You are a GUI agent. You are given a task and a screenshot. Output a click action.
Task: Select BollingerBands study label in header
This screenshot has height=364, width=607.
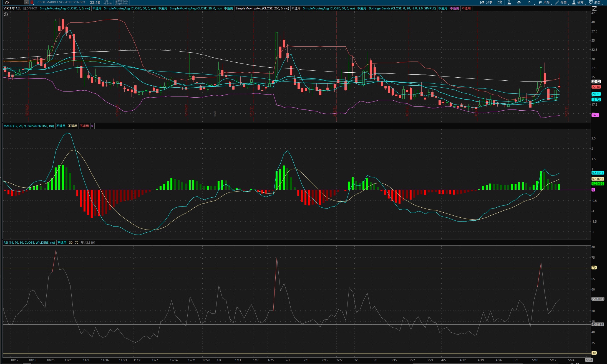402,8
